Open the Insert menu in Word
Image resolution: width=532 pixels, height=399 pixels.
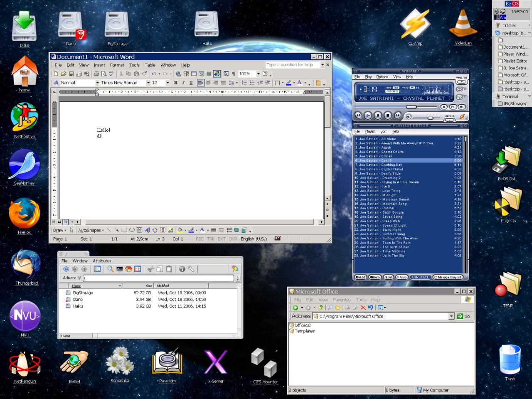(x=99, y=65)
